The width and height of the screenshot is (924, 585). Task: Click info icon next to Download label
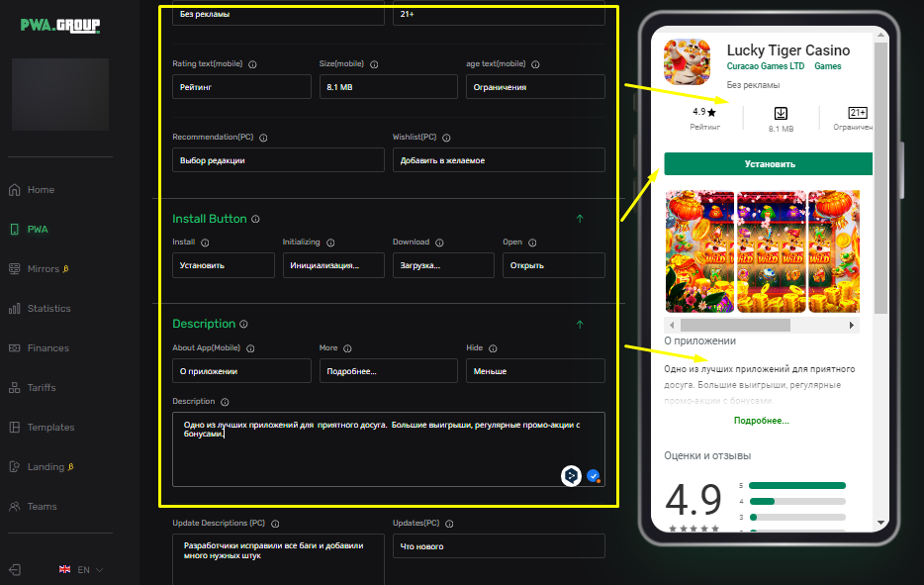click(439, 243)
